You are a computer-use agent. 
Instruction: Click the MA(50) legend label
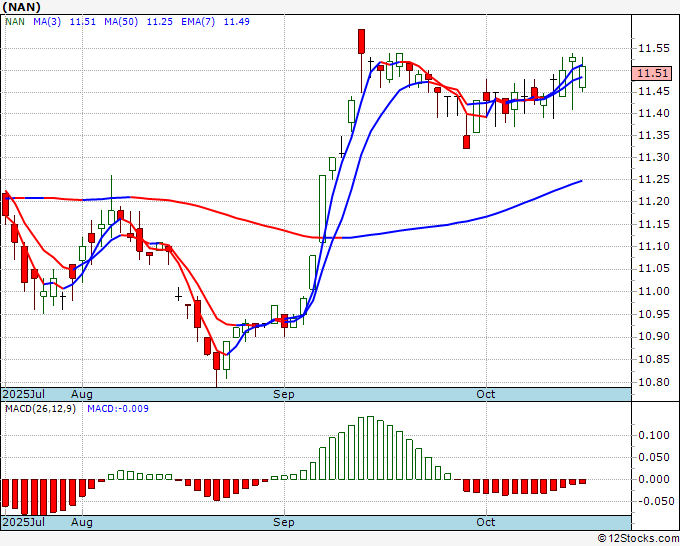pyautogui.click(x=121, y=22)
